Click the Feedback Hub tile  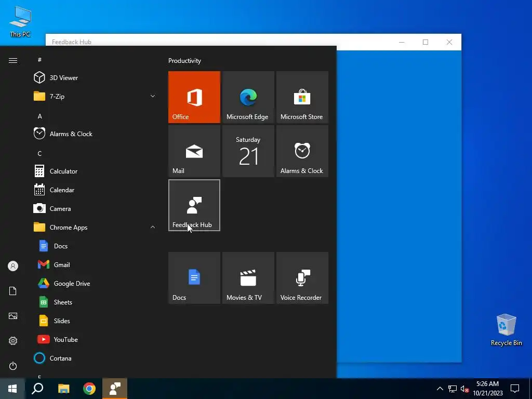(194, 205)
